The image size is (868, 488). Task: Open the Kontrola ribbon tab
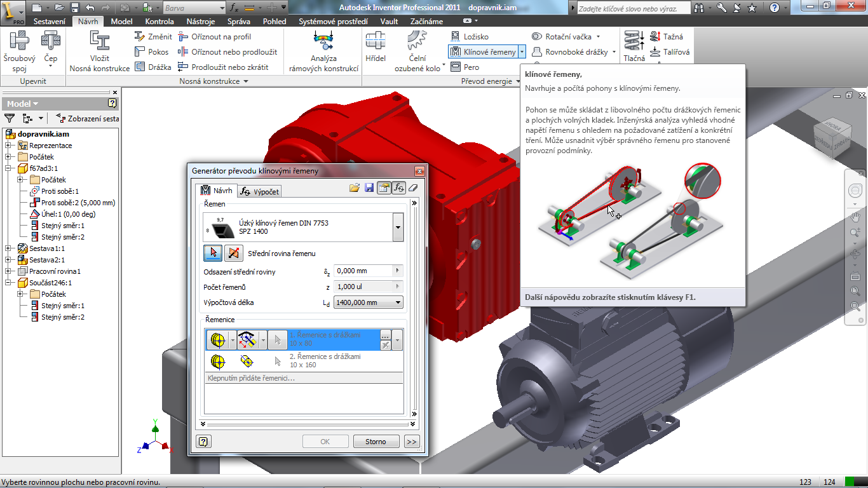coord(159,21)
